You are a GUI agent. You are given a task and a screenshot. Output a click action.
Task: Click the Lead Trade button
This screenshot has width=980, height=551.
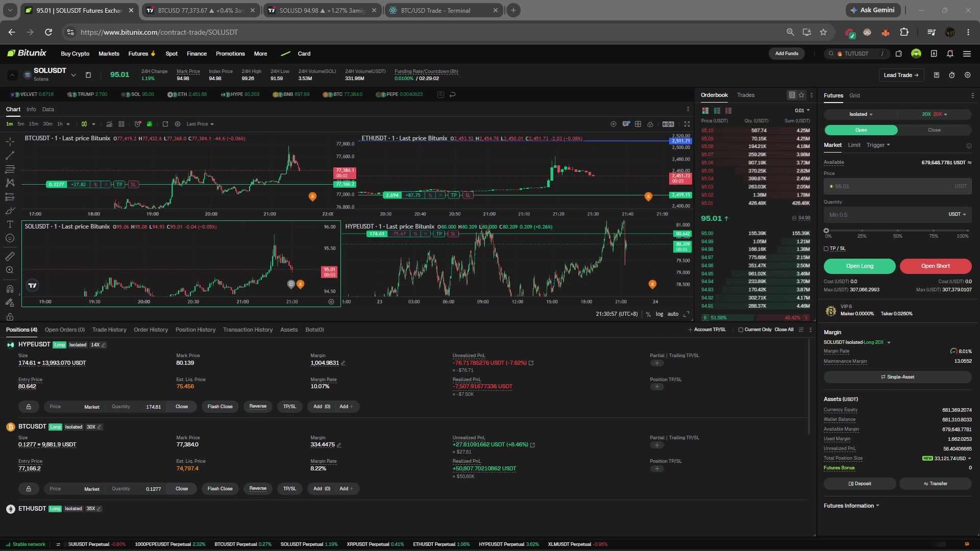click(901, 75)
